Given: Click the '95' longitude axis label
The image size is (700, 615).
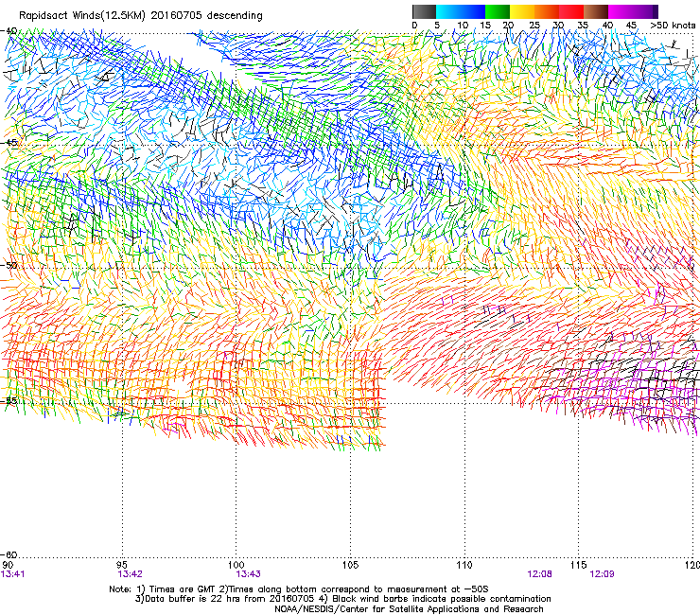Looking at the screenshot, I should coord(122,565).
